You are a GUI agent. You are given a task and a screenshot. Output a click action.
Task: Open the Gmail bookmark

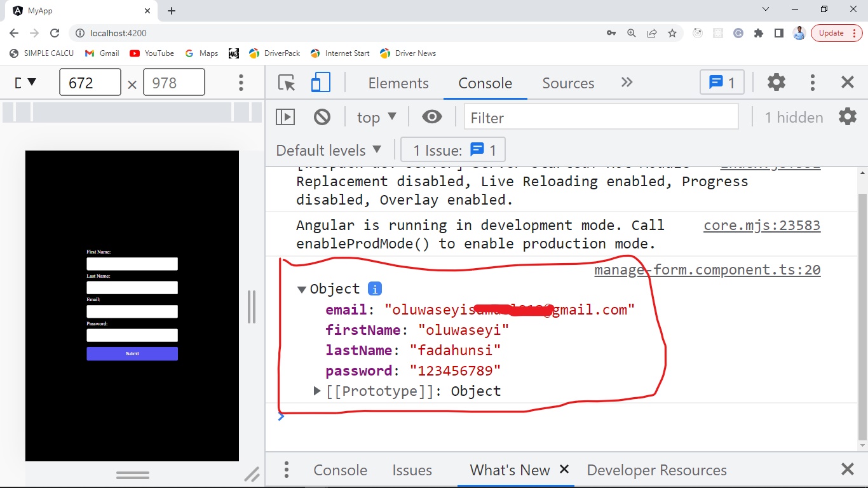(x=102, y=53)
